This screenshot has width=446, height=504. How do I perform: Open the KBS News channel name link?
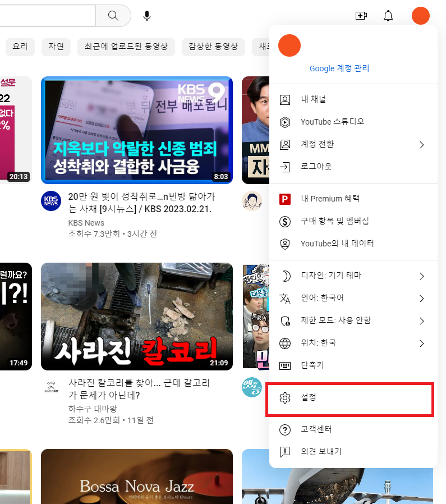coord(86,223)
